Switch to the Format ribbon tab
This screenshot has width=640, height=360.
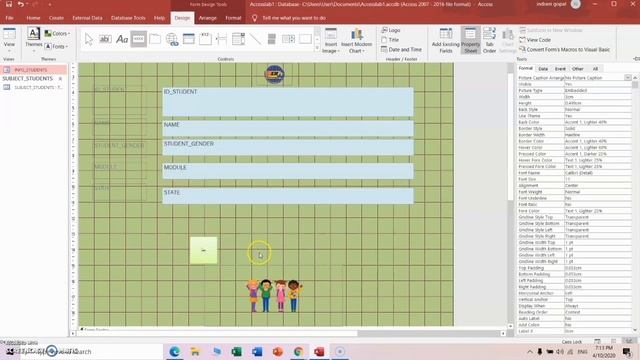click(233, 18)
